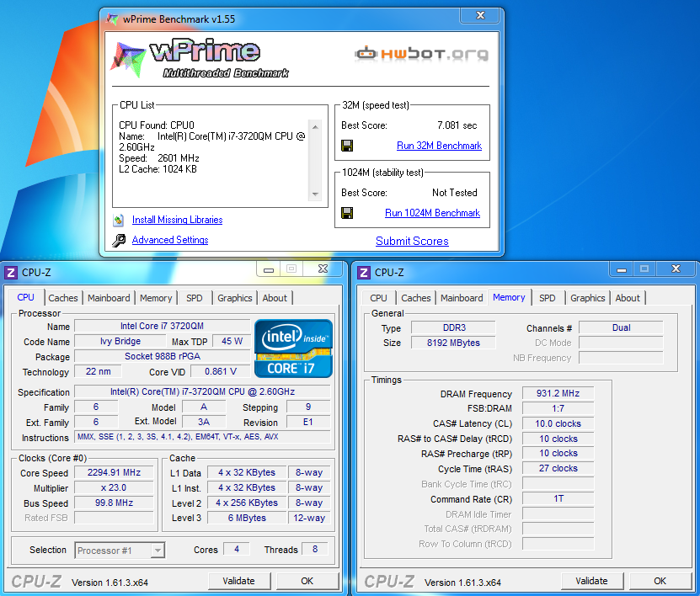The image size is (700, 596).
Task: Click the Max TDP value 45 W
Action: [232, 341]
